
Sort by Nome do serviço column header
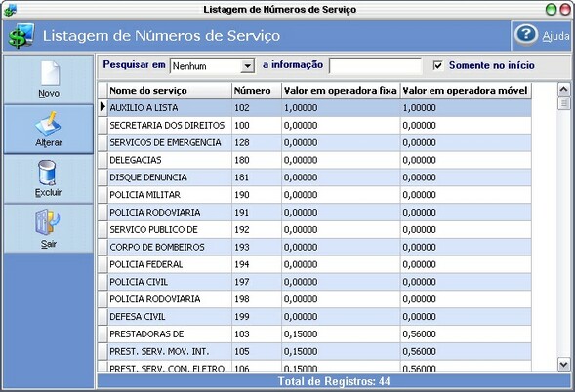click(x=170, y=91)
